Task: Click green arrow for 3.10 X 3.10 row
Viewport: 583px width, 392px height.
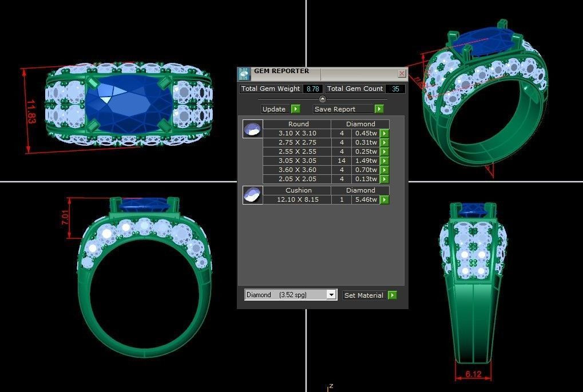Action: (384, 133)
